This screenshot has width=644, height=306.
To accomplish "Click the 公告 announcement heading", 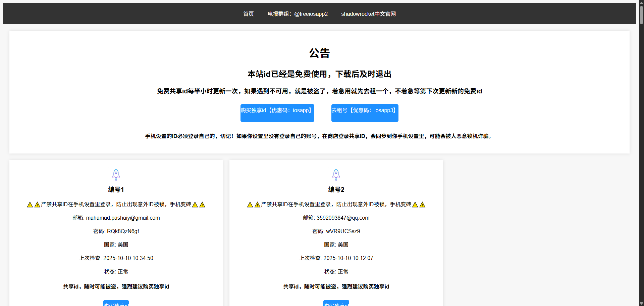I will 319,53.
